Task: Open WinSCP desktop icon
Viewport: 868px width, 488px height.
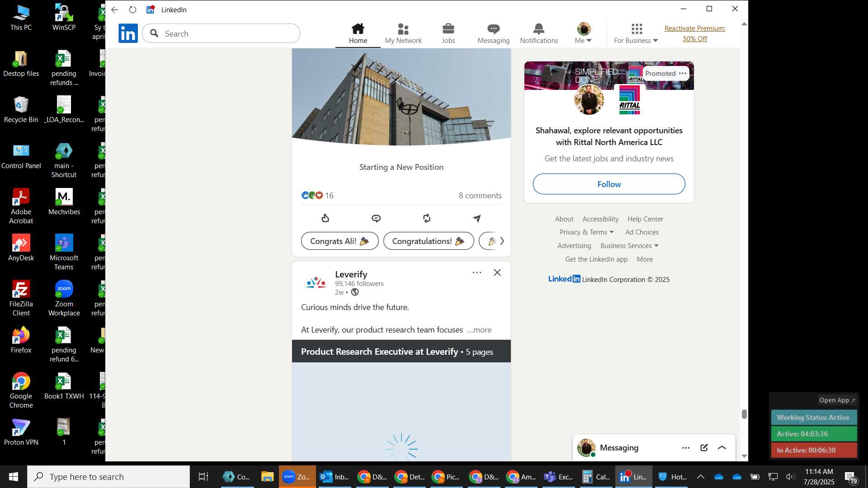Action: (64, 17)
